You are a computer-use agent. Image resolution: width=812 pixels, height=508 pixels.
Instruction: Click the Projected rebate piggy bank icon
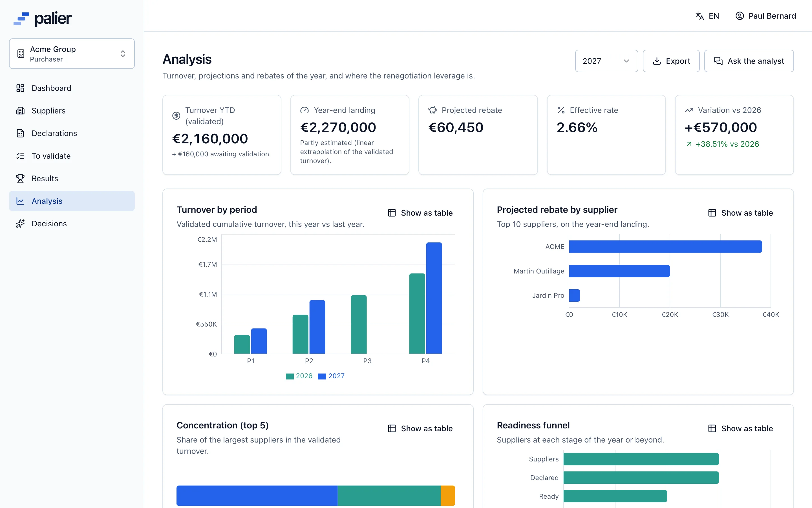433,110
